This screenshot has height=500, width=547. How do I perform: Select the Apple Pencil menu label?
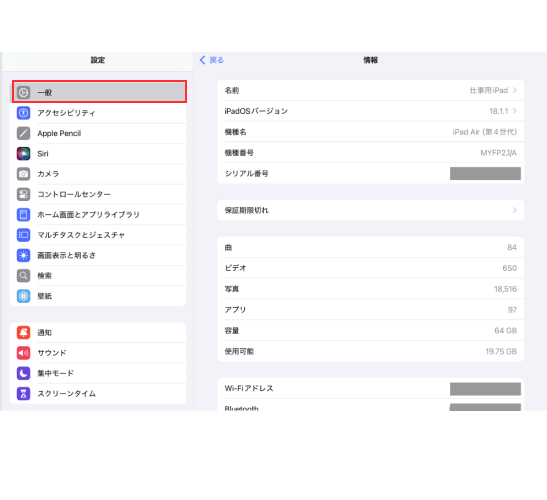(x=59, y=133)
